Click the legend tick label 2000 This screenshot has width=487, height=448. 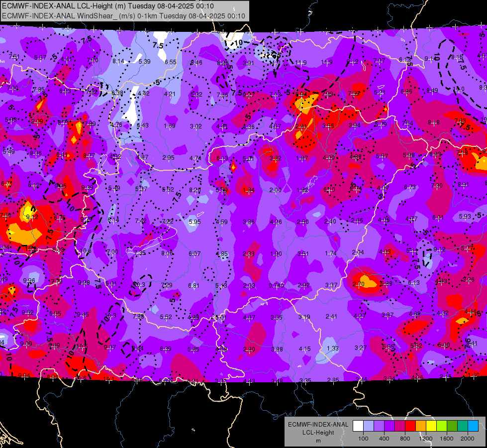[x=468, y=439]
